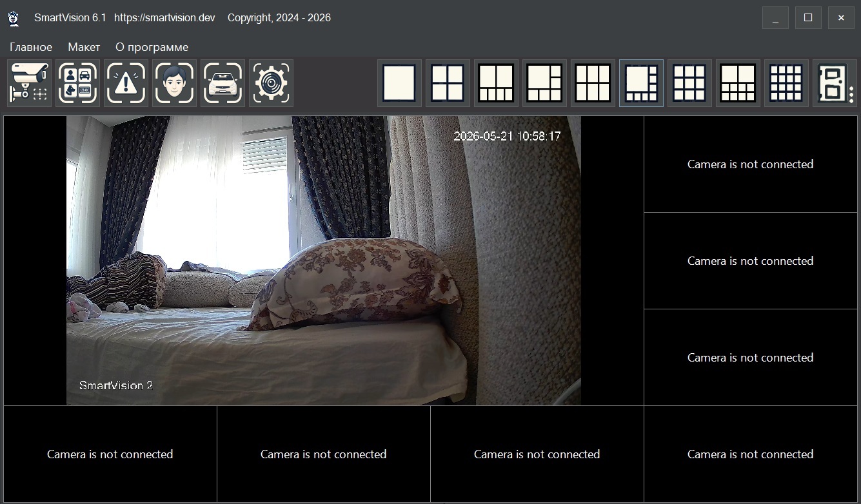The height and width of the screenshot is (504, 861).
Task: Click the SmartVision app logo icon
Action: [x=14, y=18]
